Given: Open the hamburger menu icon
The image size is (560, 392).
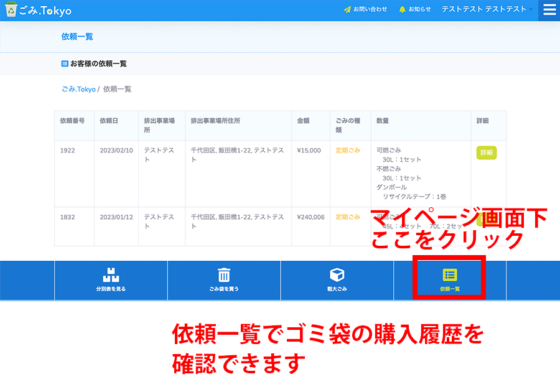Looking at the screenshot, I should (x=548, y=10).
